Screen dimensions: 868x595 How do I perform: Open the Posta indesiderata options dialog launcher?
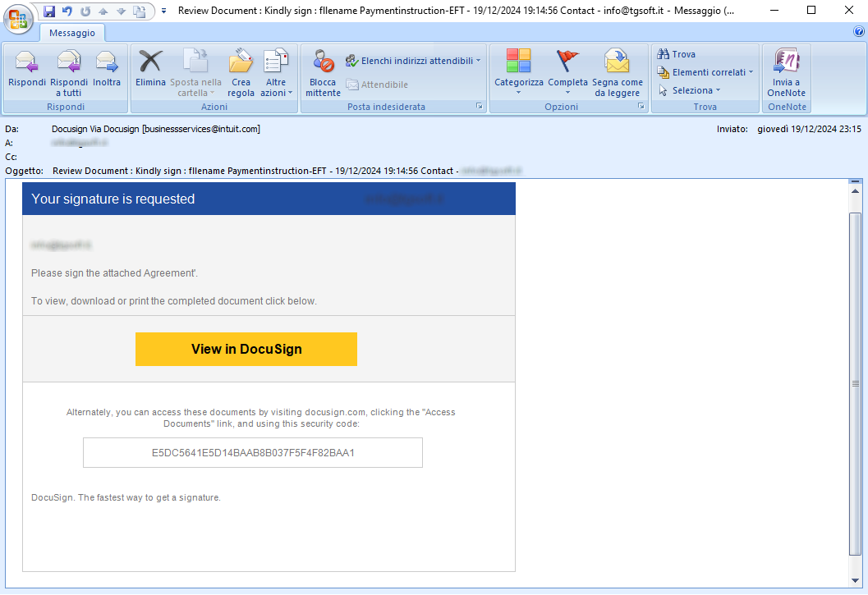click(x=480, y=106)
